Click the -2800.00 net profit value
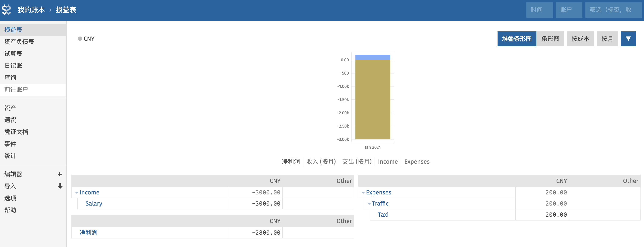Screen dimensions: 644x247 click(266, 232)
